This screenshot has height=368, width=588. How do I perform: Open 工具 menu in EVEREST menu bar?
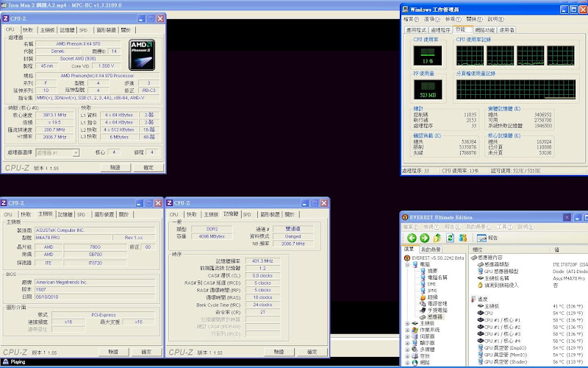505,227
